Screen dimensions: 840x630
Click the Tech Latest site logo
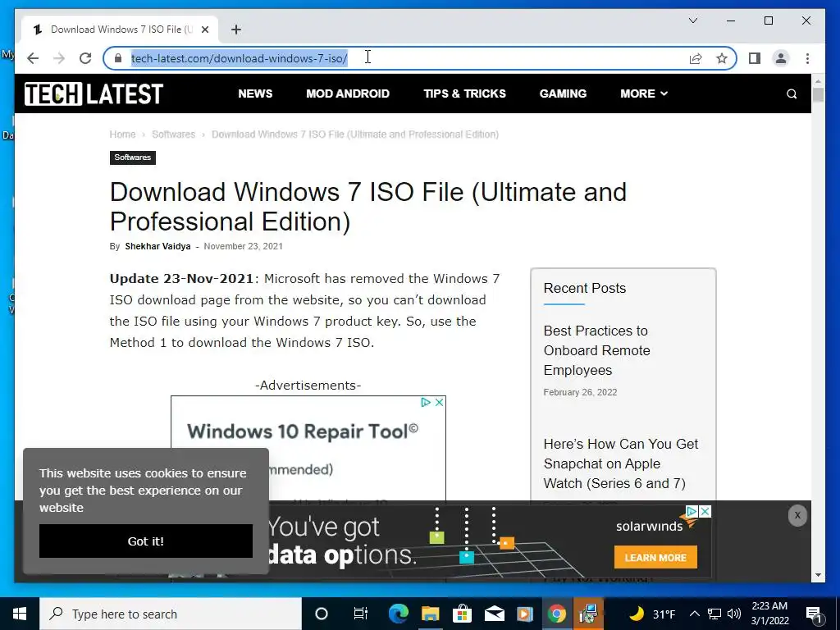94,94
